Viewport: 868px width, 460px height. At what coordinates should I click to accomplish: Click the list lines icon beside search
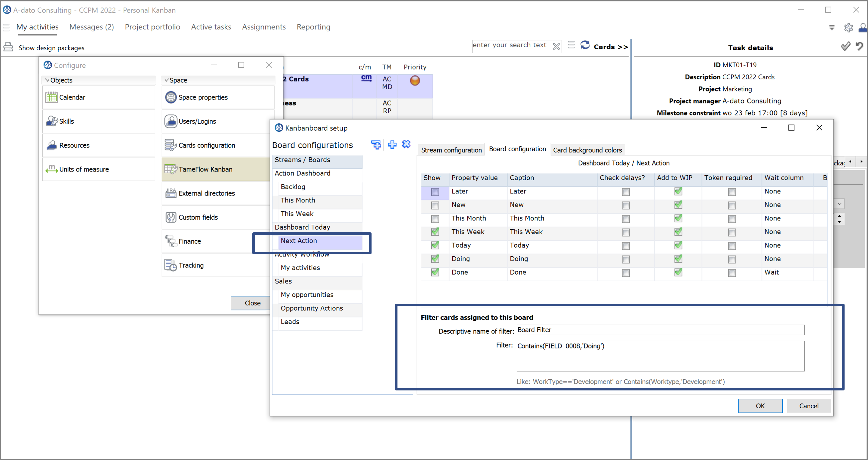click(x=571, y=45)
